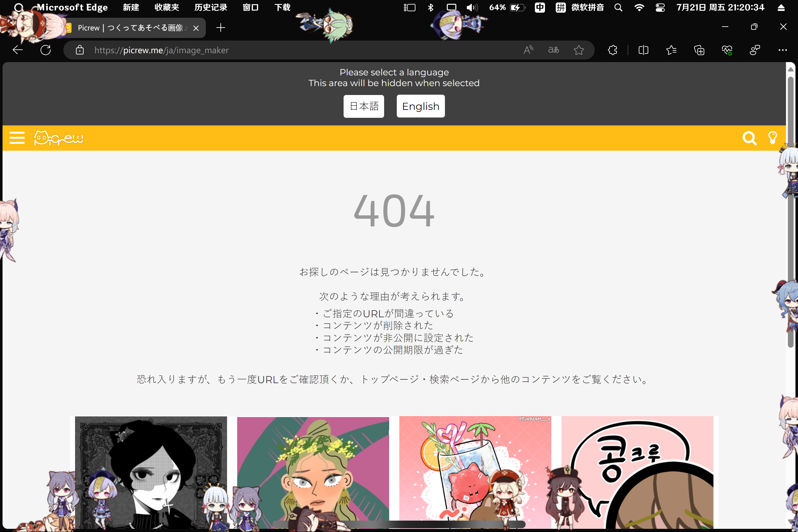798x532 pixels.
Task: Click the Bluetooth status icon
Action: pyautogui.click(x=431, y=8)
